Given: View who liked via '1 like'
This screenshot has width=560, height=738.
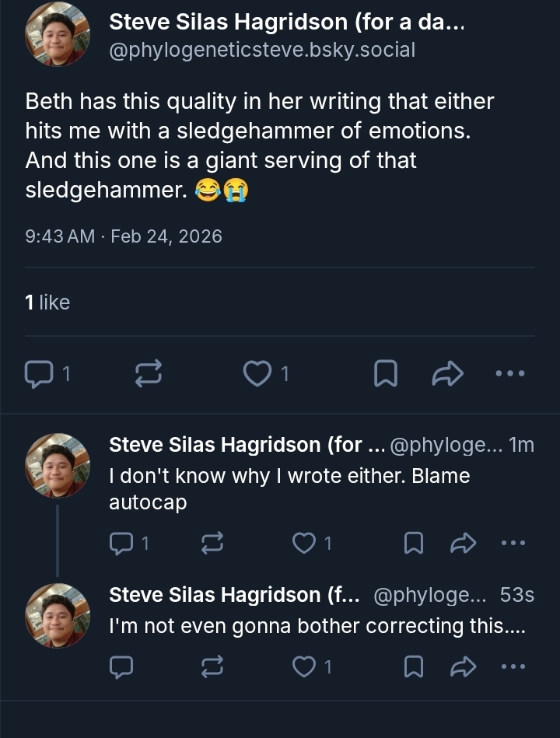Looking at the screenshot, I should 47,303.
